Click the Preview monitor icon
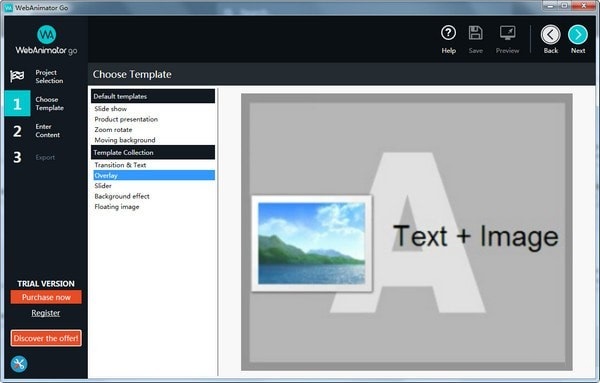Screen dimensions: 600x383 point(507,33)
